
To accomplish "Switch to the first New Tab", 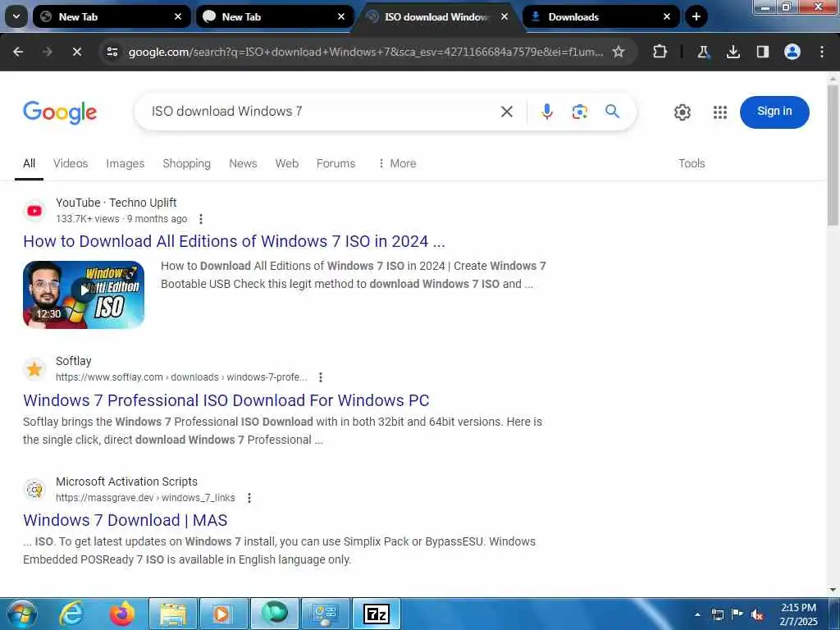I will [x=112, y=16].
